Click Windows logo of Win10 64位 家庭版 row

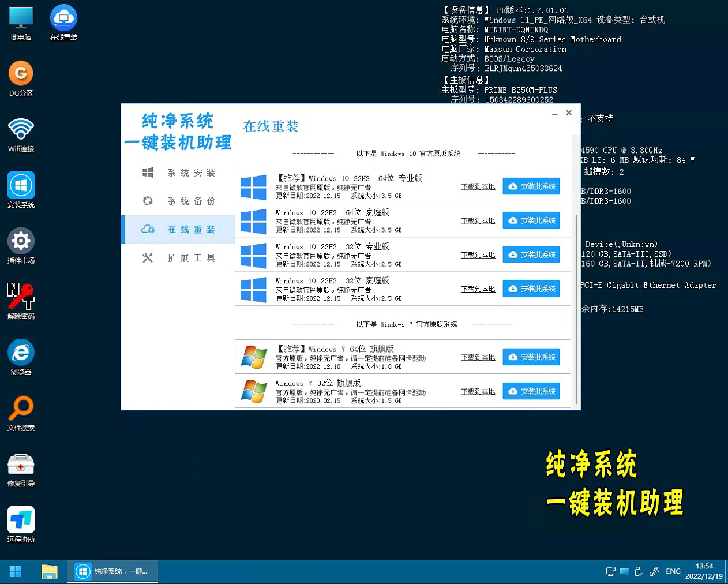[253, 221]
